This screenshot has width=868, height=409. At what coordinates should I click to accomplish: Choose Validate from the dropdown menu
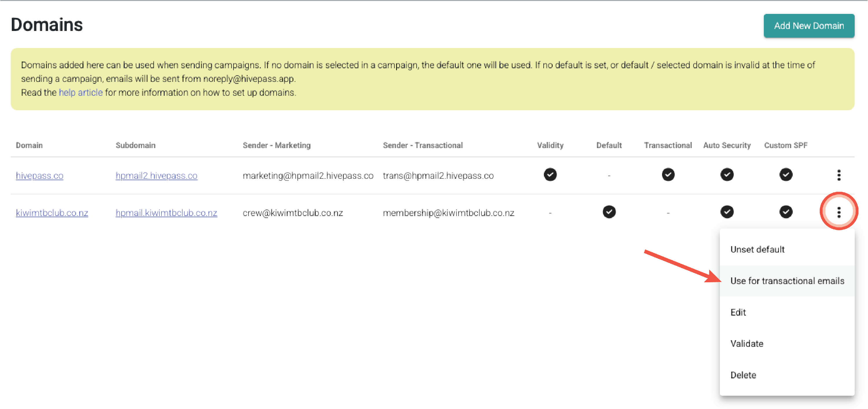coord(747,344)
